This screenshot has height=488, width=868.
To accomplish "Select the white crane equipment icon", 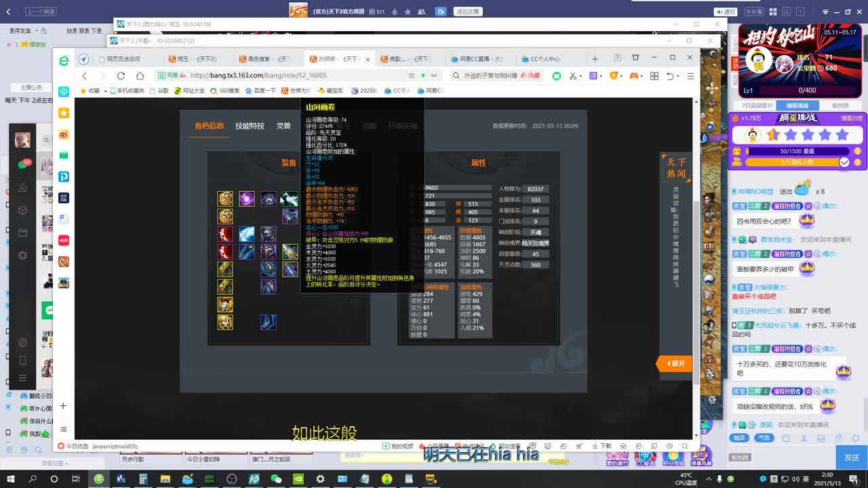I will coord(290,199).
